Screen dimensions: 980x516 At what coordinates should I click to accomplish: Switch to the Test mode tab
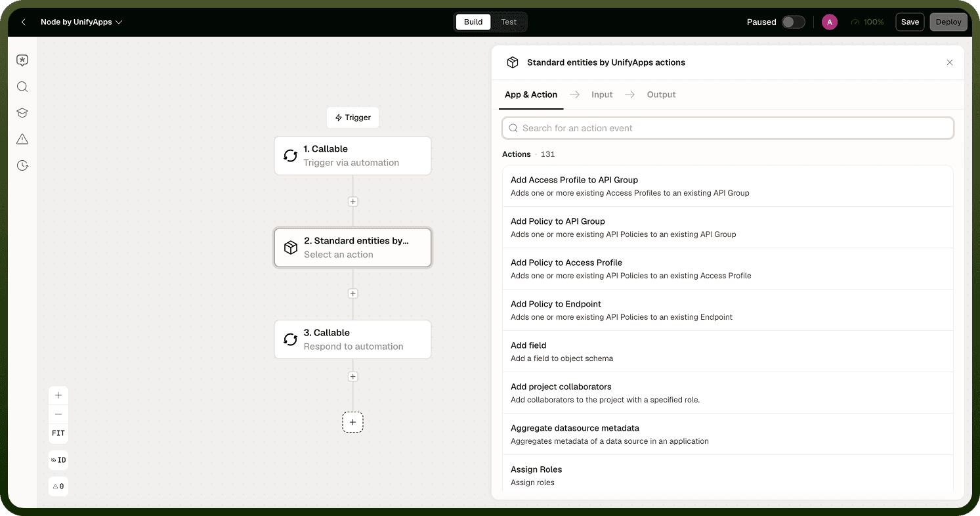pos(509,22)
